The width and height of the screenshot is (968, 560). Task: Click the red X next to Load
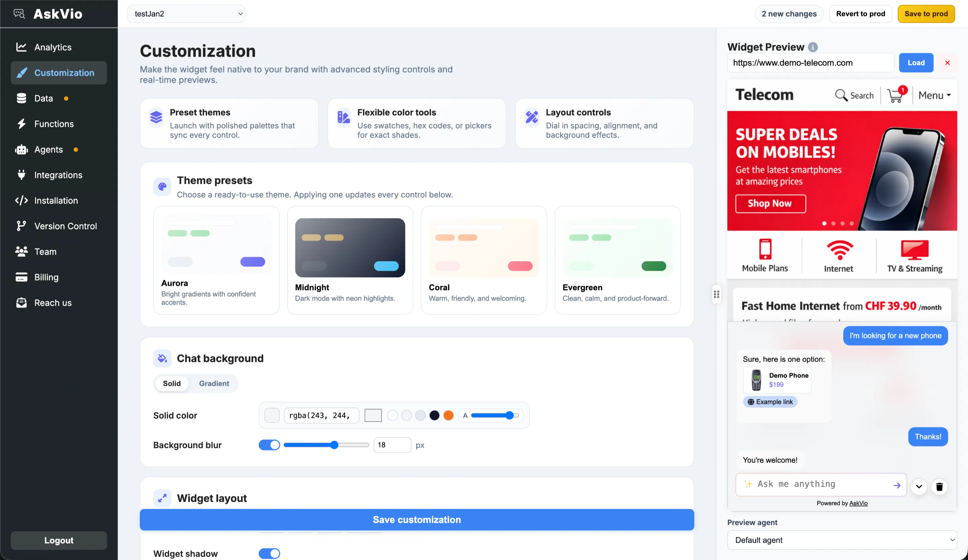point(947,63)
